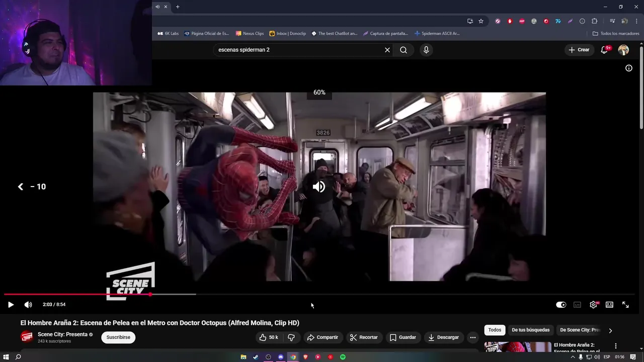Switch to theater mode view

pyautogui.click(x=609, y=305)
